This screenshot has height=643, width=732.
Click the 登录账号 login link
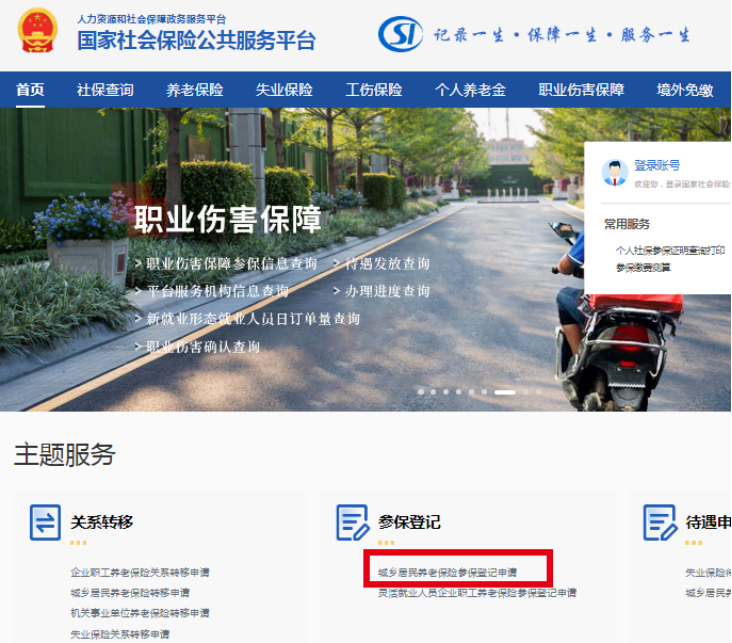pos(657,165)
